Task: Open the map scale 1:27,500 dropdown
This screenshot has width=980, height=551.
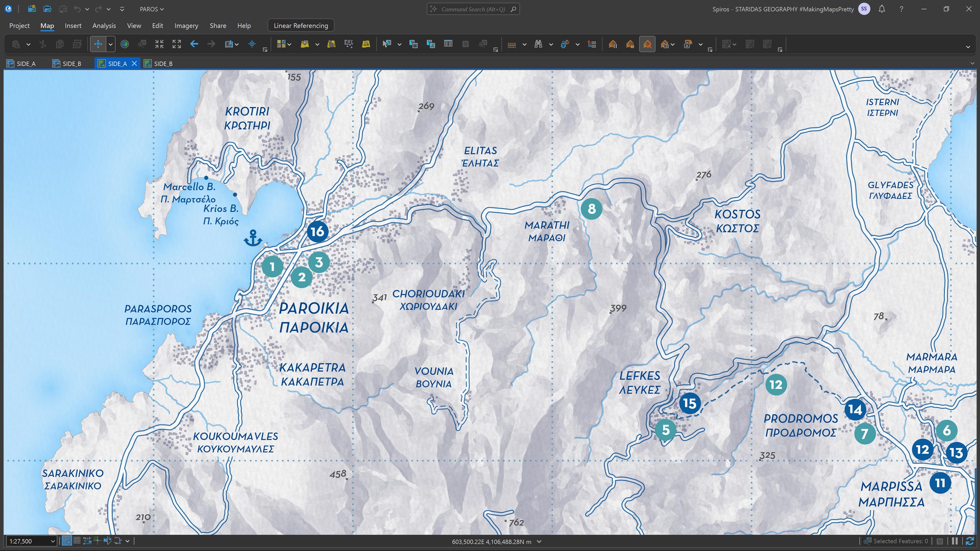Action: [53, 541]
